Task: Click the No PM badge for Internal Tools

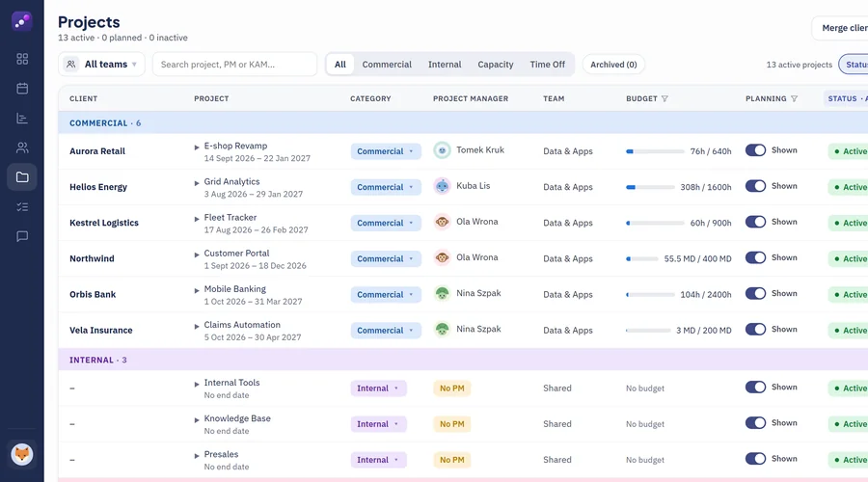Action: [451, 388]
